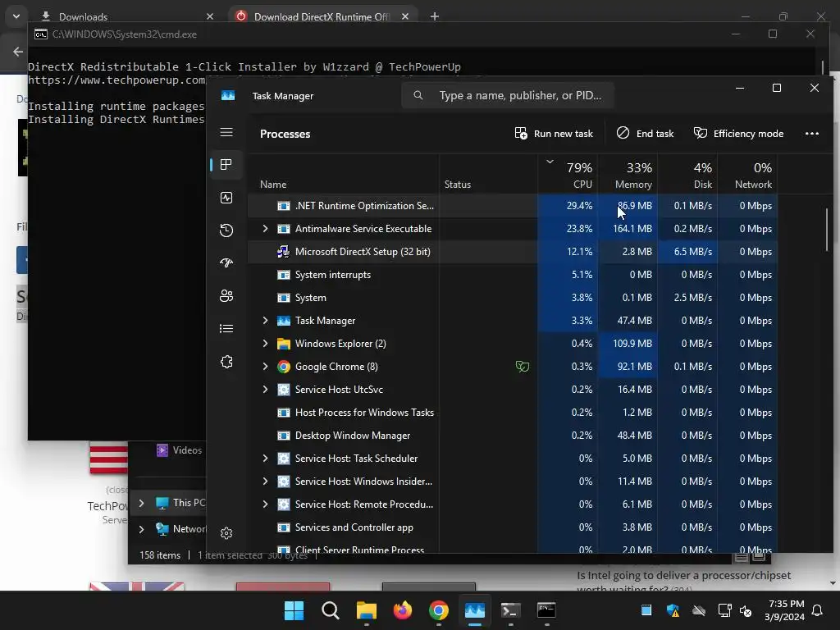Sort processes by Name column header
The height and width of the screenshot is (630, 840).
344,174
